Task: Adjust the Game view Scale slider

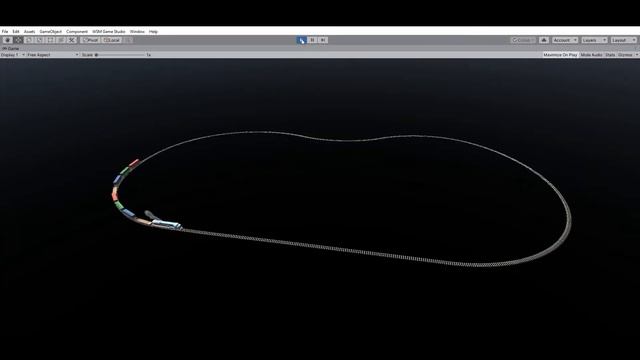Action: point(120,55)
